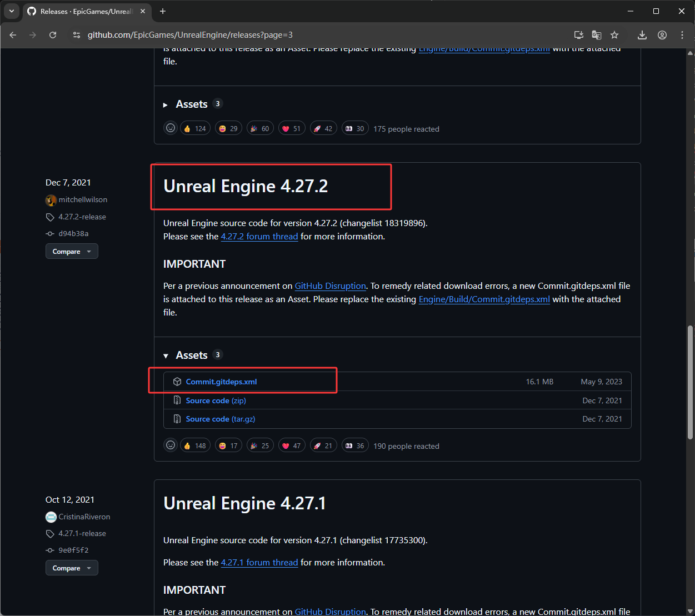Image resolution: width=695 pixels, height=616 pixels.
Task: Go forward to next page
Action: click(33, 35)
